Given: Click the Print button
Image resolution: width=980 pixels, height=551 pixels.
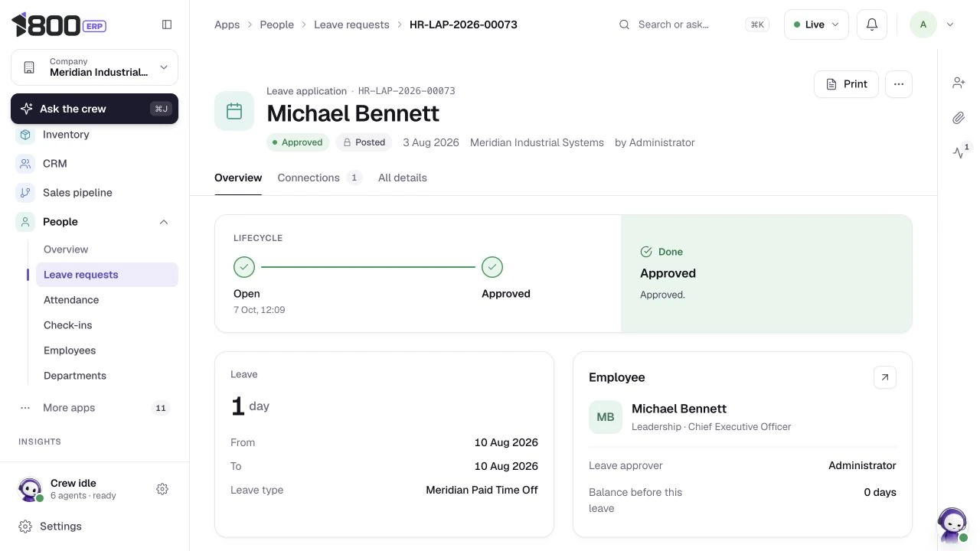Looking at the screenshot, I should (x=846, y=84).
